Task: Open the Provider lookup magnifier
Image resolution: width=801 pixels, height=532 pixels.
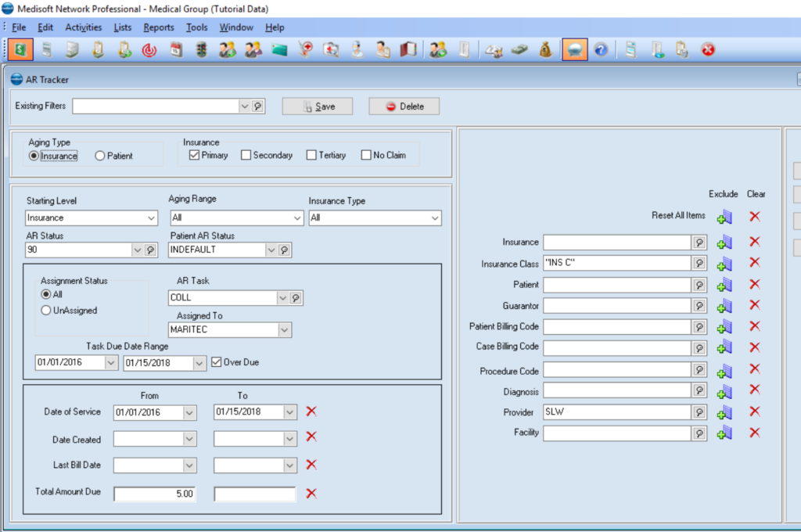Action: tap(699, 412)
